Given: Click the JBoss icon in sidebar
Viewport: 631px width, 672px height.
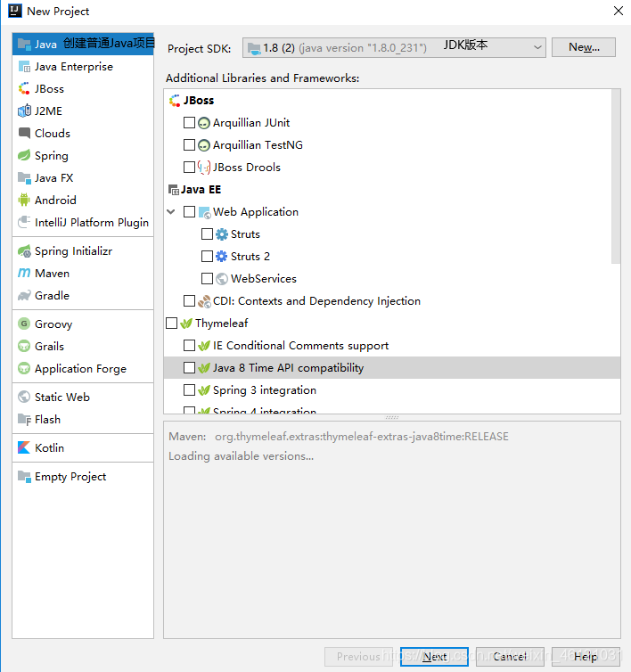Looking at the screenshot, I should tap(24, 89).
